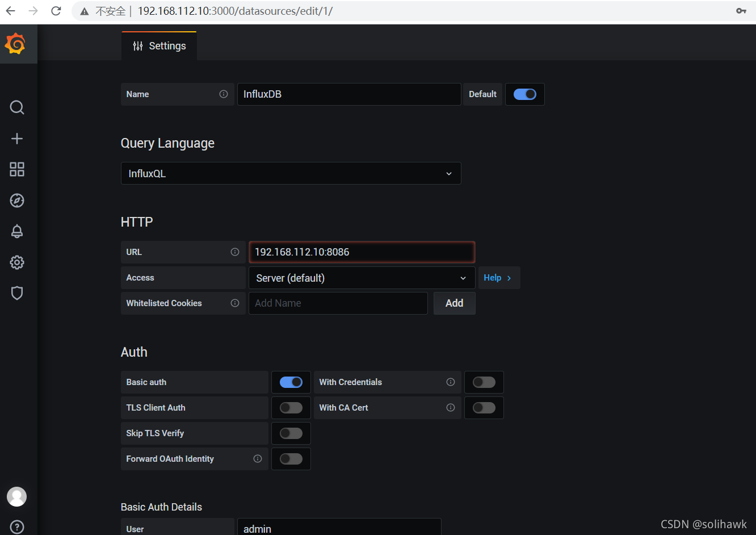Click the Access label
Viewport: 756px width, 535px height.
click(140, 278)
